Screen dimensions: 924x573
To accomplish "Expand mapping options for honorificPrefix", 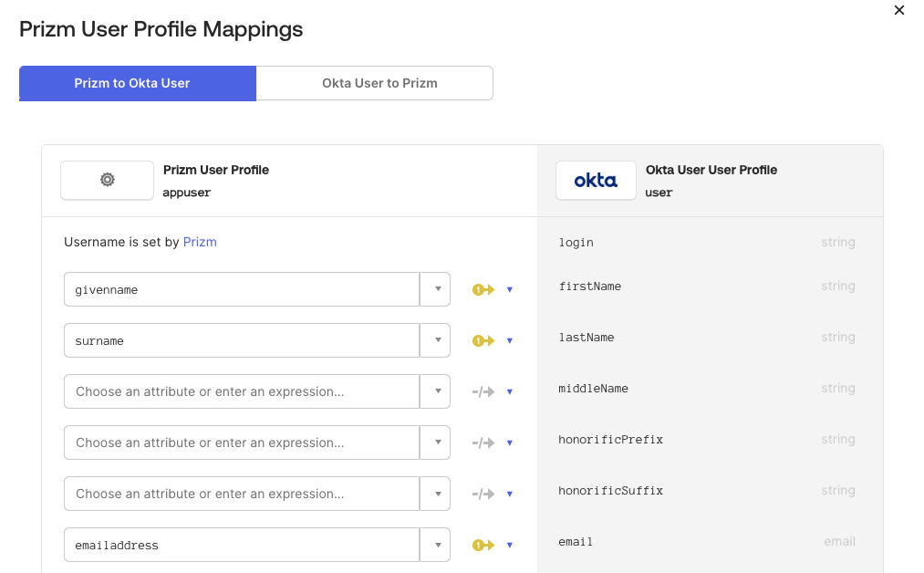I will coord(510,443).
